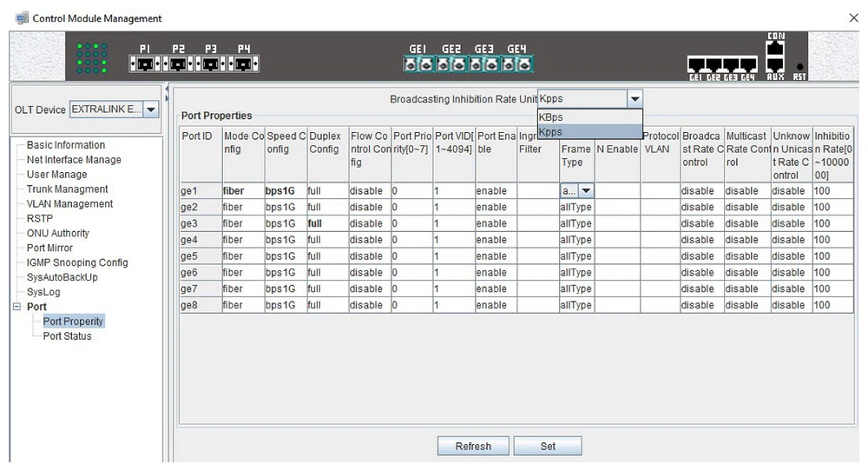Viewport: 868px width, 464px height.
Task: Select Kpps option in dropdown list
Action: point(589,132)
